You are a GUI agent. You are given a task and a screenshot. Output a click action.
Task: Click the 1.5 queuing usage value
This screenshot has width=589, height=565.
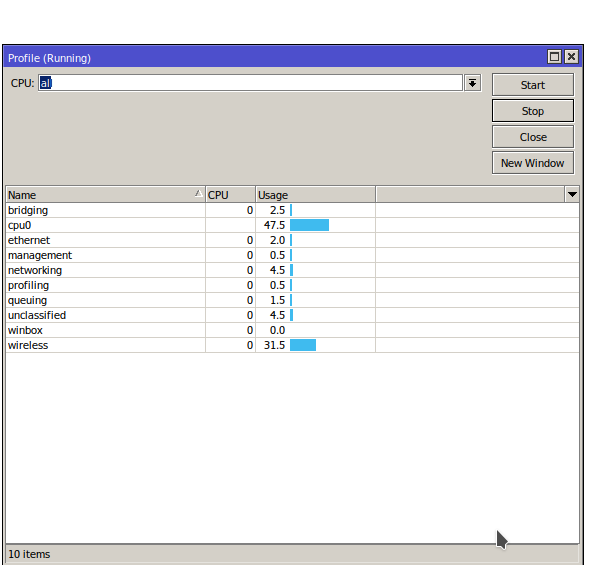pos(277,301)
